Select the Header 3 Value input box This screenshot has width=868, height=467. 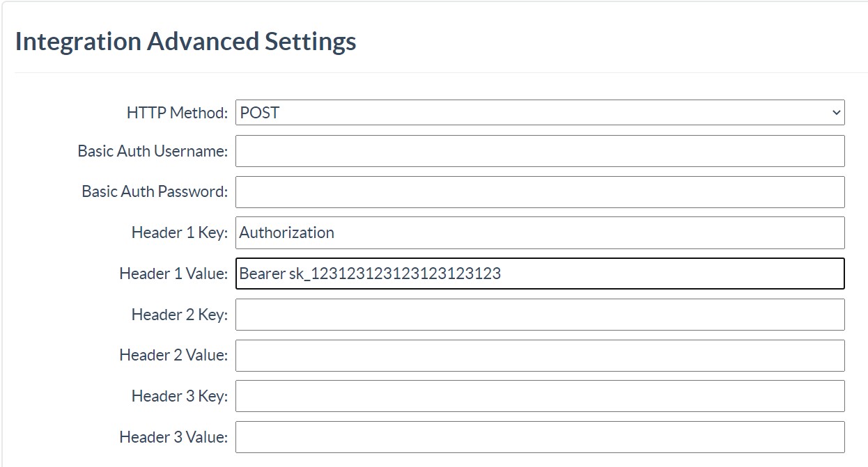click(540, 436)
